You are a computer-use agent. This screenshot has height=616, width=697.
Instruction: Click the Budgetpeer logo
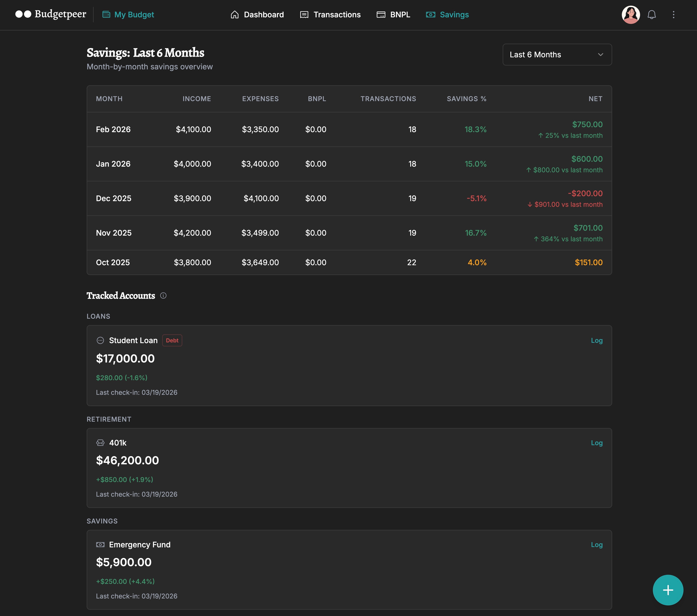[51, 14]
